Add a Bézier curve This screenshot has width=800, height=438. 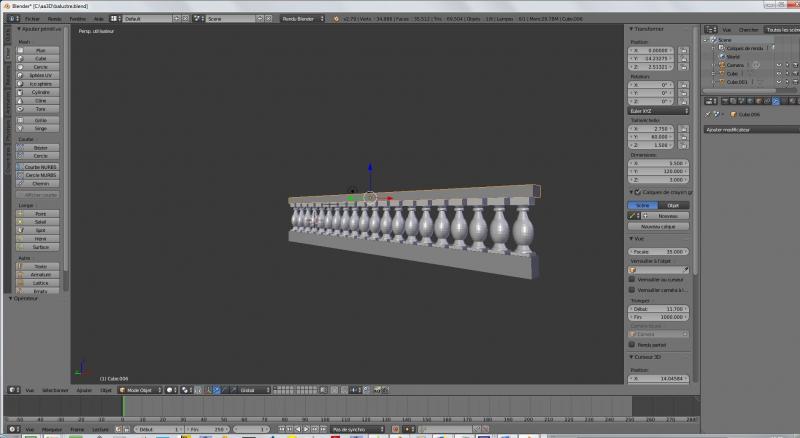(40, 147)
